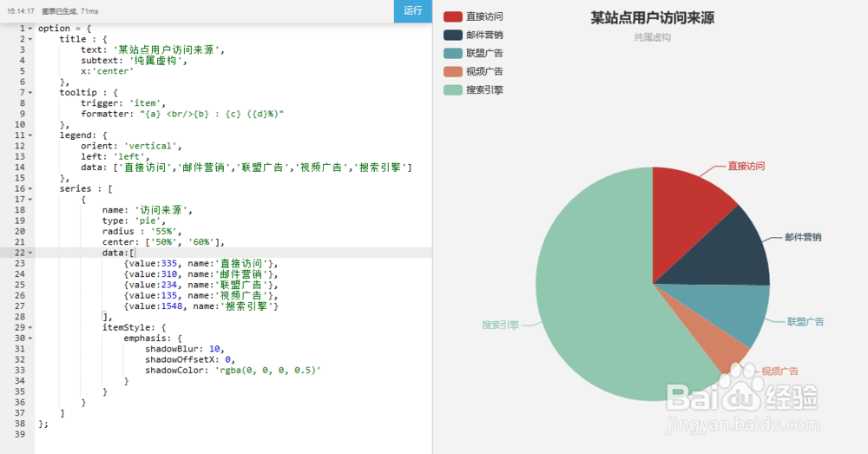
Task: Click the shadowOffsetX value 0
Action: [227, 360]
